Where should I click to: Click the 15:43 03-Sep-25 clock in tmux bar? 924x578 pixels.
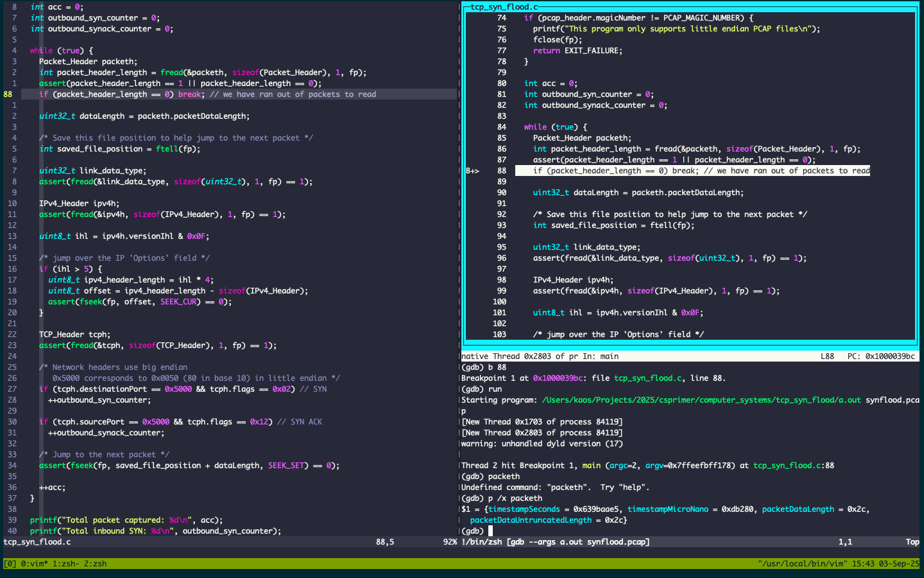point(885,564)
